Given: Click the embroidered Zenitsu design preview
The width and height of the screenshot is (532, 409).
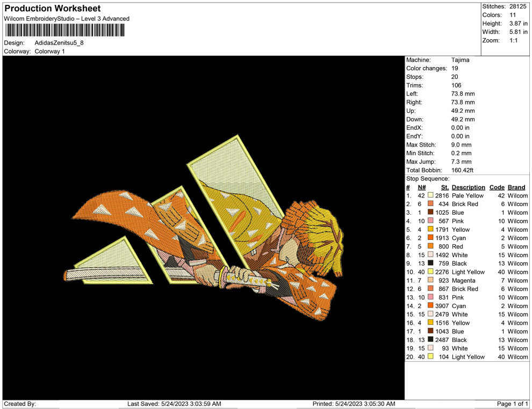Looking at the screenshot, I should [204, 228].
